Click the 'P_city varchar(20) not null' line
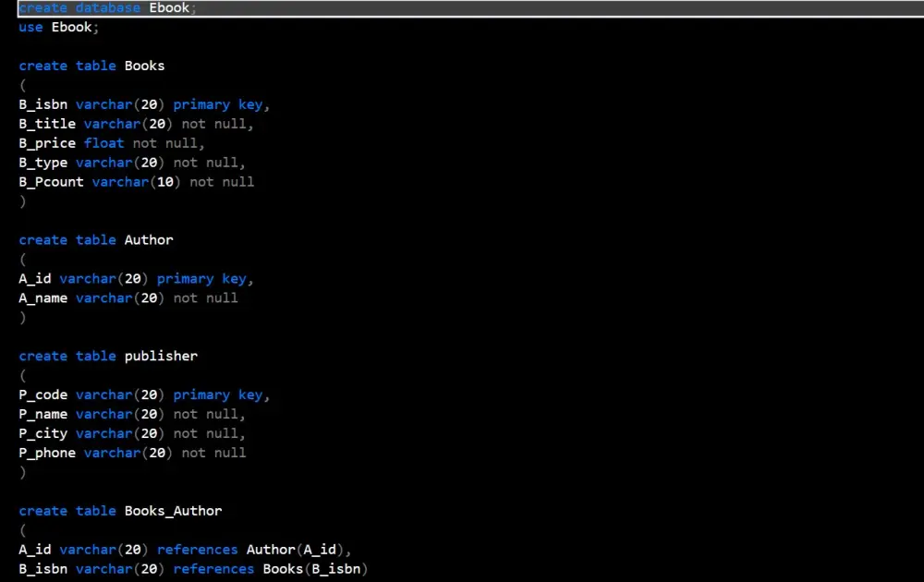 coord(132,434)
